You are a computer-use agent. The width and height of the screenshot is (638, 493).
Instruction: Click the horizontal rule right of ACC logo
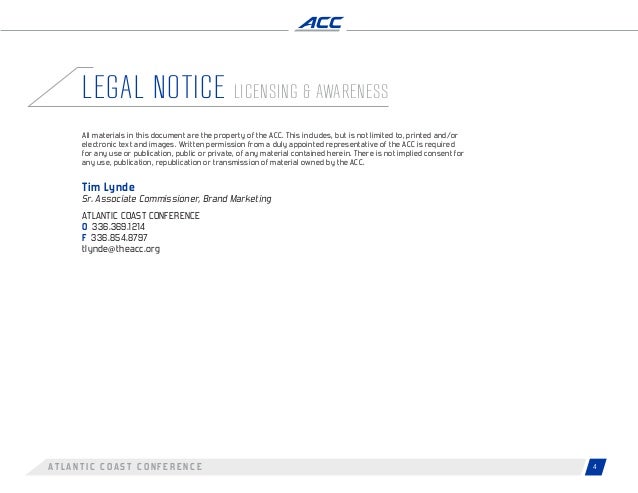click(x=492, y=30)
